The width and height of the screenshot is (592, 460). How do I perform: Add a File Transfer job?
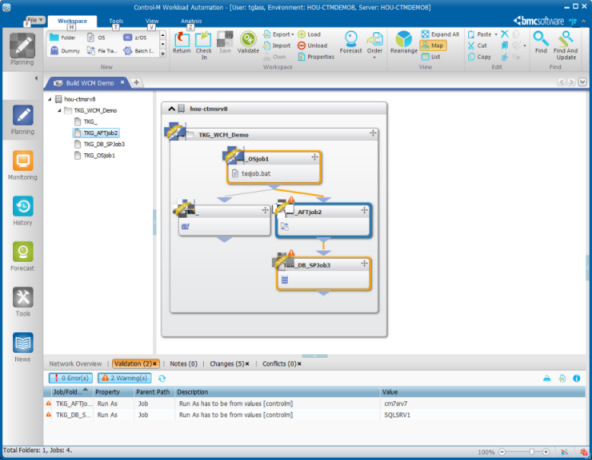pyautogui.click(x=102, y=51)
